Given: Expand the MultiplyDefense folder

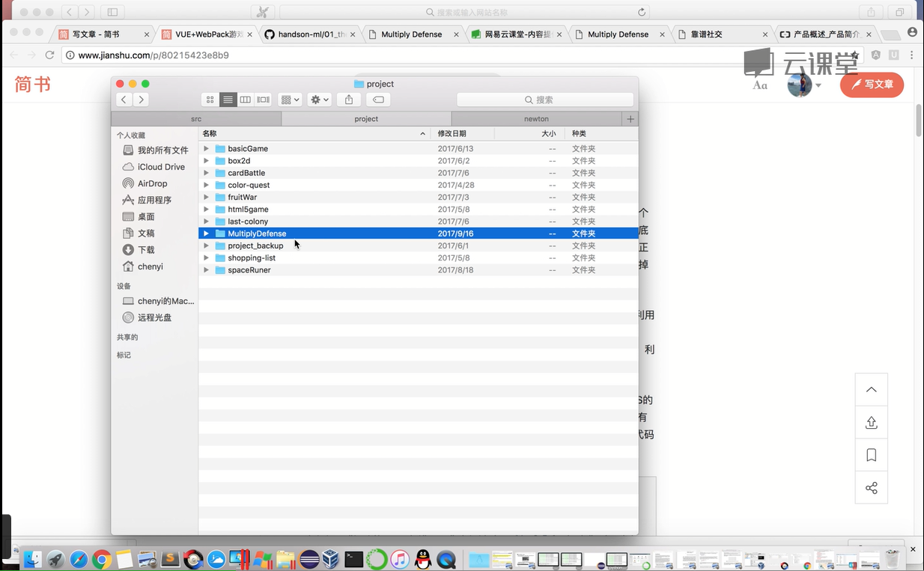Looking at the screenshot, I should click(206, 233).
